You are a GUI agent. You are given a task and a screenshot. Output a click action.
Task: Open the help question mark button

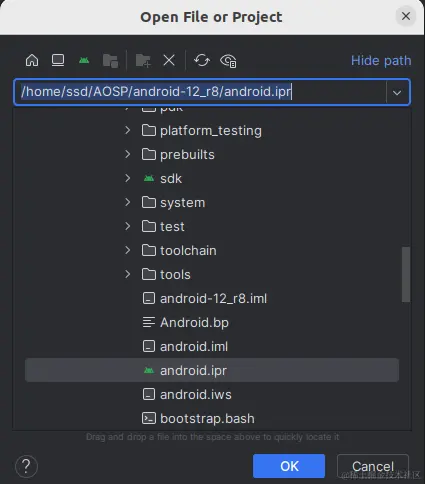coord(26,466)
